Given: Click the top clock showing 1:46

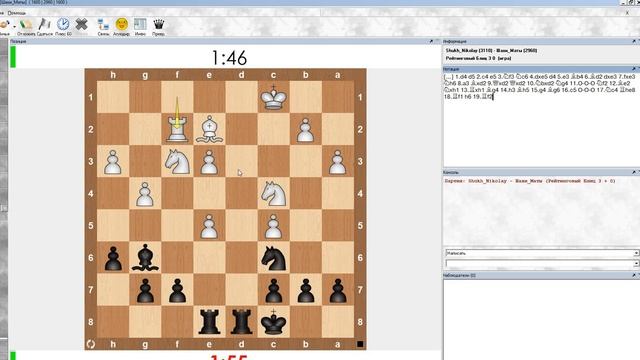Looking at the screenshot, I should (x=229, y=58).
